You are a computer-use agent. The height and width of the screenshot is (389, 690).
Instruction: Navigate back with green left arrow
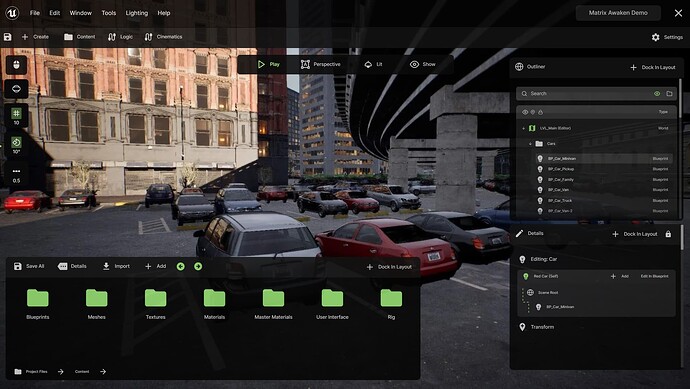pos(180,266)
